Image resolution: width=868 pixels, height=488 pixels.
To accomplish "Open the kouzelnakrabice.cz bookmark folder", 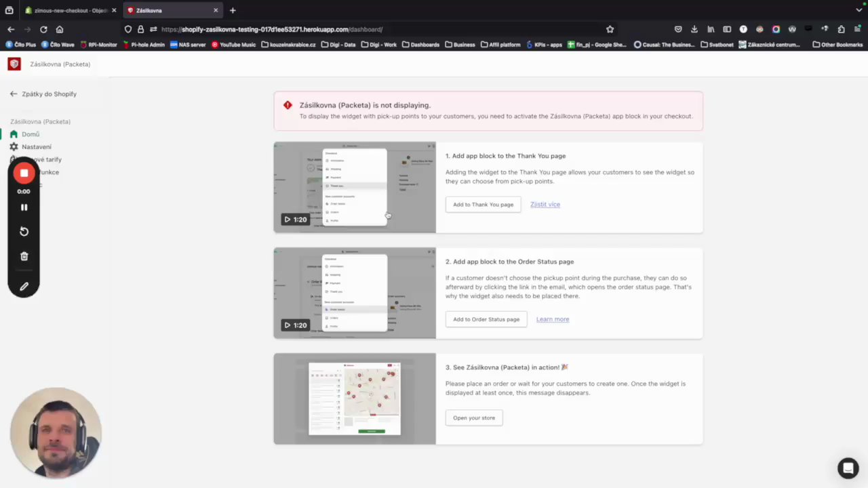I will (288, 45).
